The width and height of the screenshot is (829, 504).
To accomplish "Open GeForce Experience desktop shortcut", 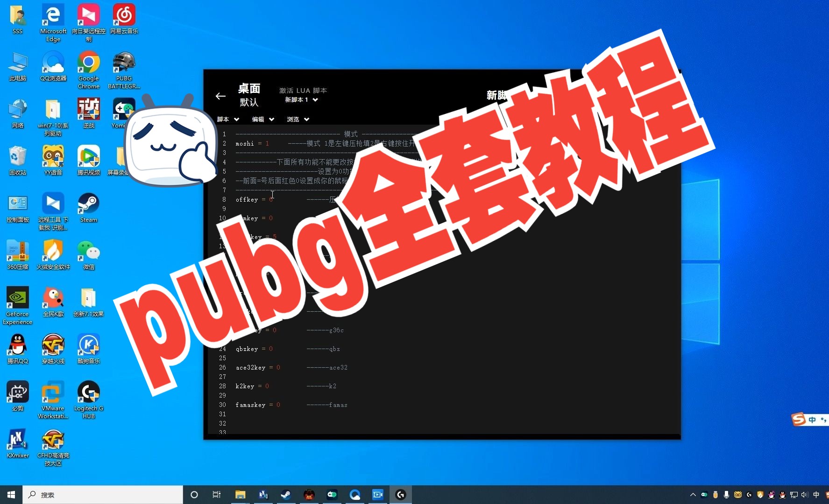I will [x=18, y=306].
